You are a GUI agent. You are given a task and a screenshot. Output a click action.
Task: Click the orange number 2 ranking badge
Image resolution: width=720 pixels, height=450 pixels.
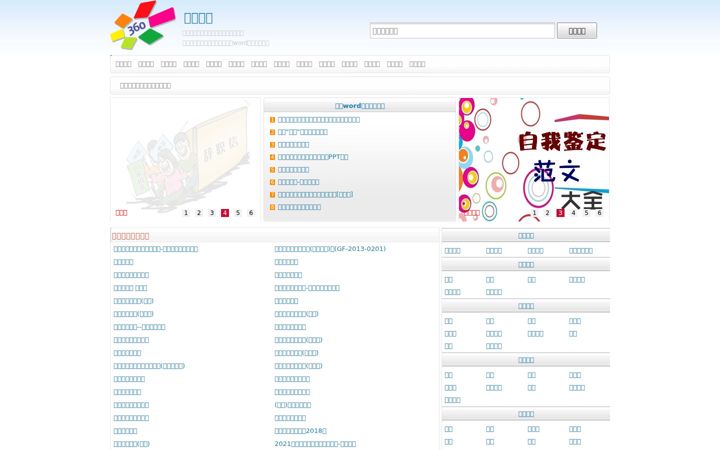point(272,132)
